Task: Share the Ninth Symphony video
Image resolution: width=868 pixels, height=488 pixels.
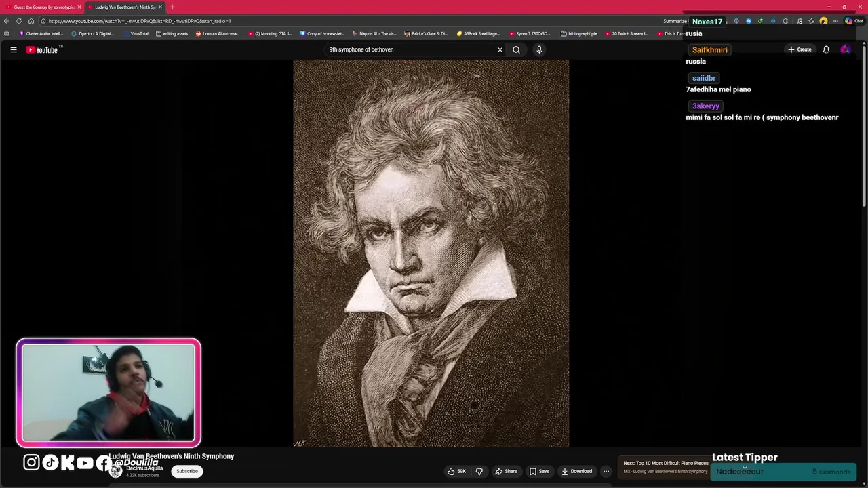Action: coord(506,471)
